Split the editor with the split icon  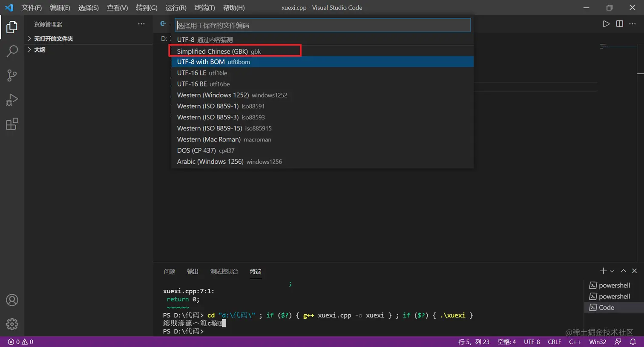click(x=619, y=24)
